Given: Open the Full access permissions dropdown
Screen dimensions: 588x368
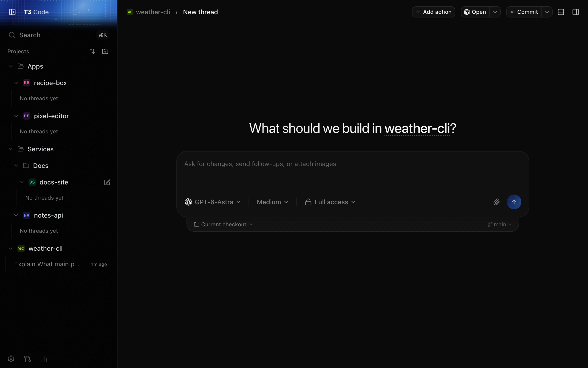Looking at the screenshot, I should [330, 202].
